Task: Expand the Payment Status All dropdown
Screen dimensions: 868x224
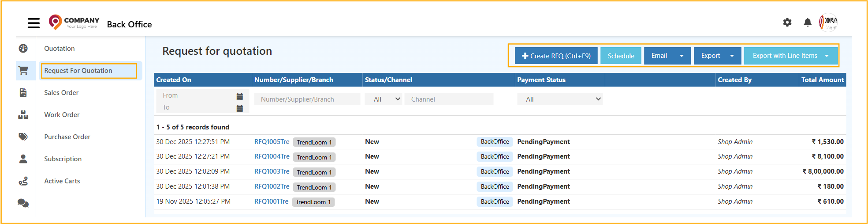Action: click(x=559, y=99)
